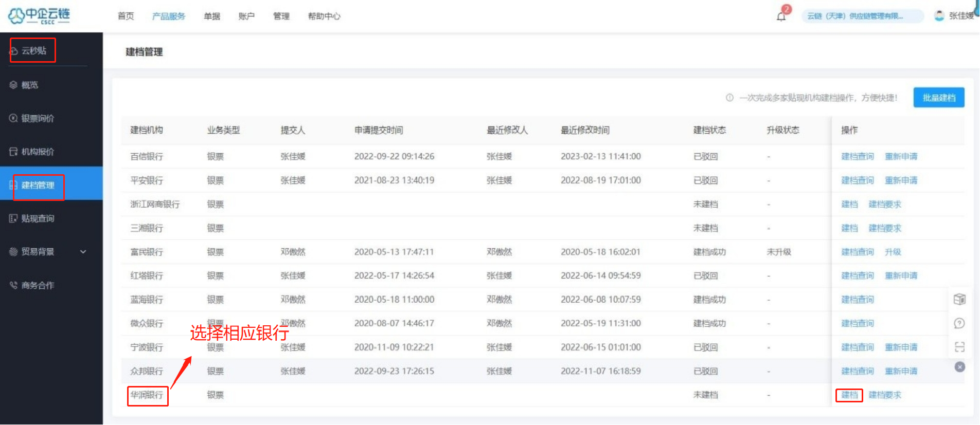Click 建档 link for 华润银行
The image size is (980, 425).
pos(849,395)
